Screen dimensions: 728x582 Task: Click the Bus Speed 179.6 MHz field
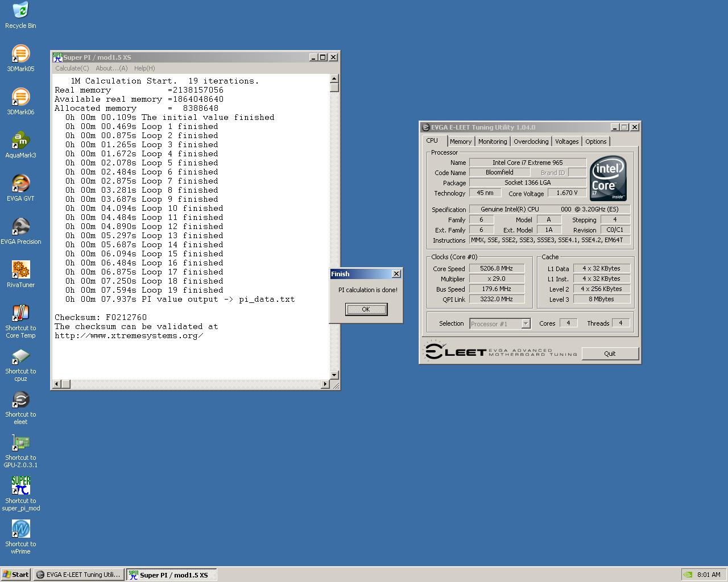tap(497, 289)
